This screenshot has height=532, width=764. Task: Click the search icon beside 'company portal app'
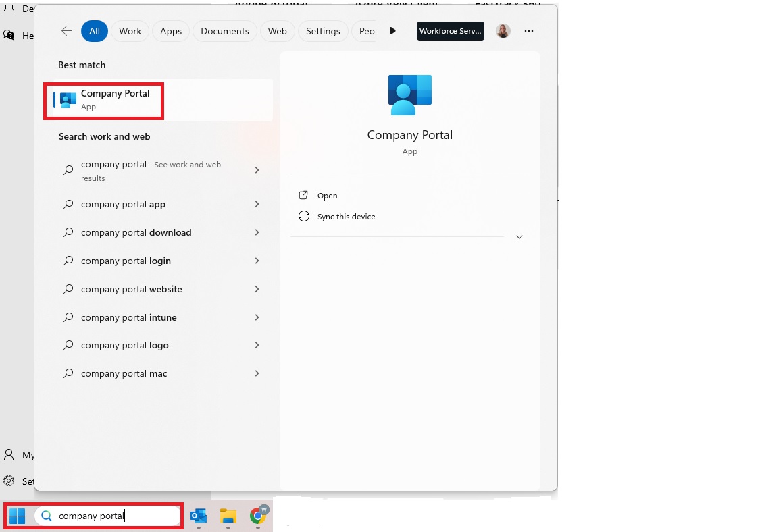click(68, 204)
